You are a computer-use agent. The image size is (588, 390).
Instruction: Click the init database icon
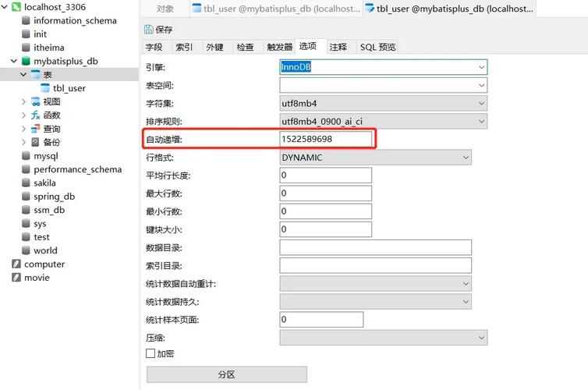(x=26, y=34)
